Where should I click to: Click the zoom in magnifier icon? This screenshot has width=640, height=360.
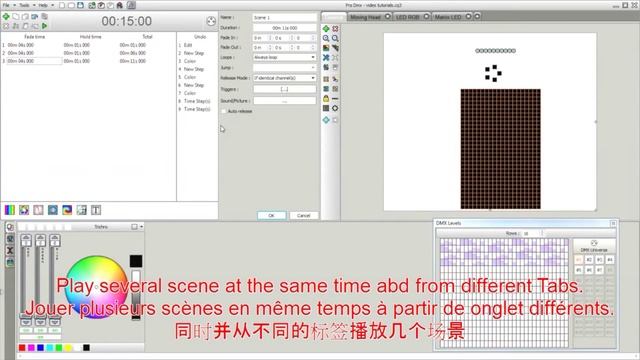(x=326, y=38)
